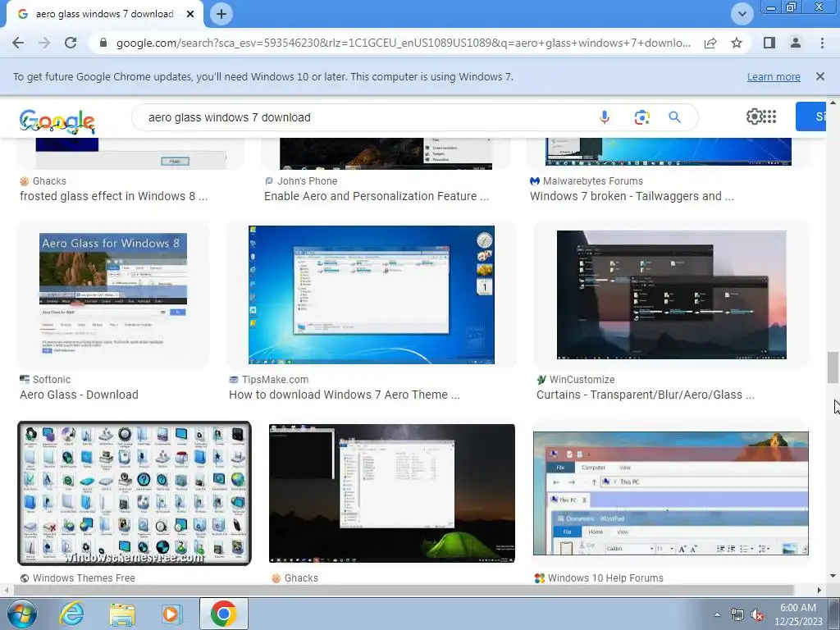Image resolution: width=840 pixels, height=630 pixels.
Task: Open John's Phone Enable Aero result
Action: 376,196
